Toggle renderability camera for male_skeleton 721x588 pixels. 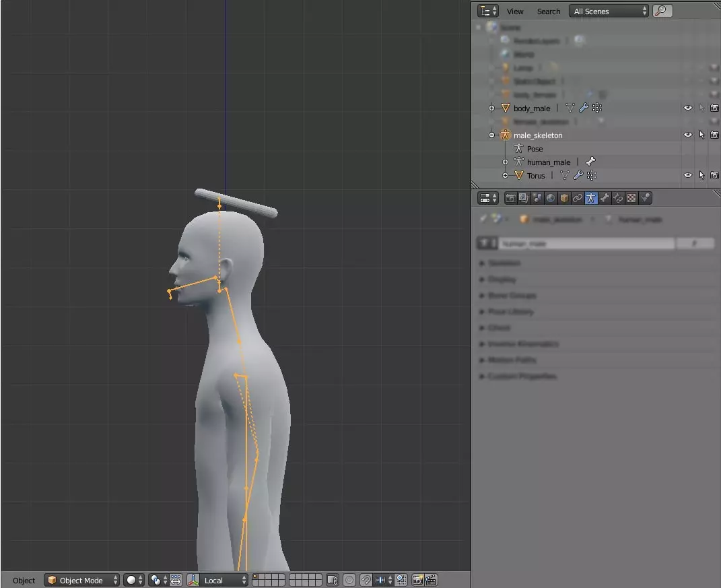point(714,135)
